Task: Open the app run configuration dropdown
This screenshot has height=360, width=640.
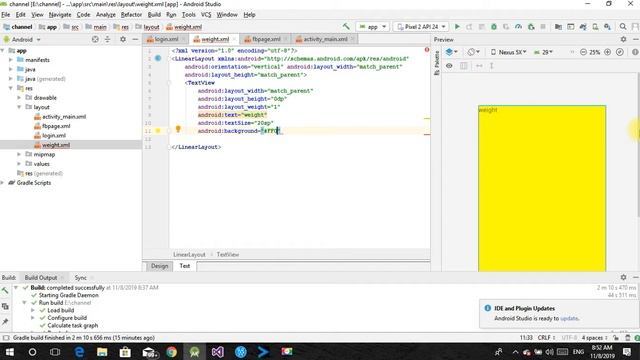Action: (x=373, y=27)
